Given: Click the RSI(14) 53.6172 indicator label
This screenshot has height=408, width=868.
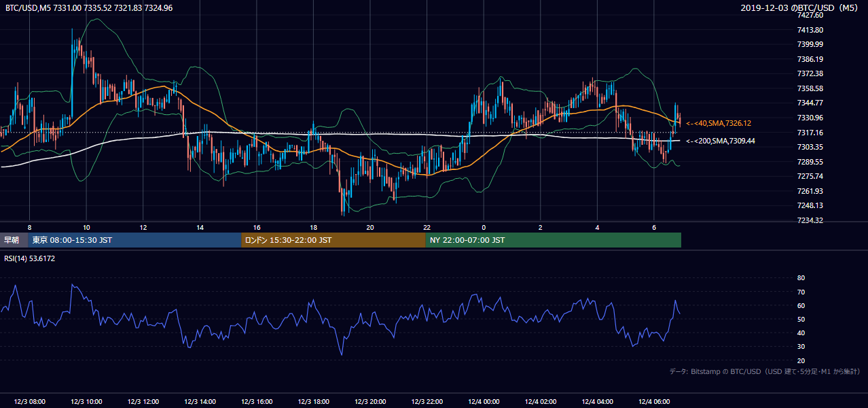Looking at the screenshot, I should (30, 258).
